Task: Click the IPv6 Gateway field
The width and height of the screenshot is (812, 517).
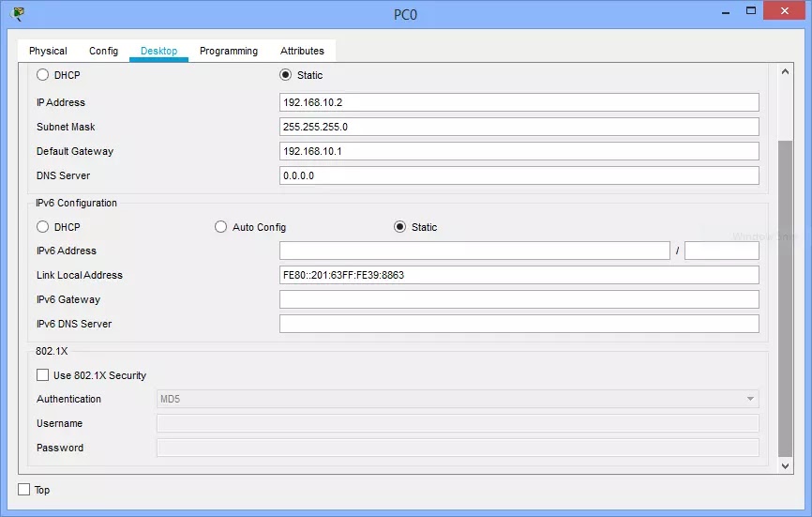Action: click(x=519, y=299)
